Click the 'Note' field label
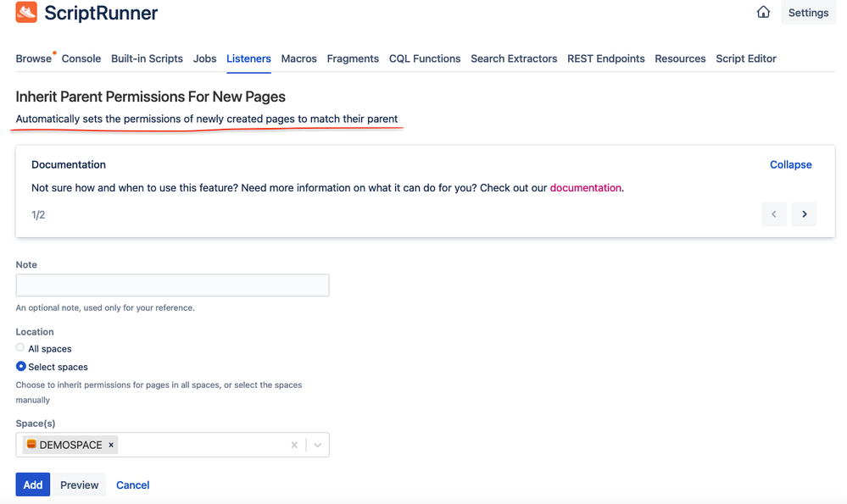This screenshot has width=847, height=504. 26,264
